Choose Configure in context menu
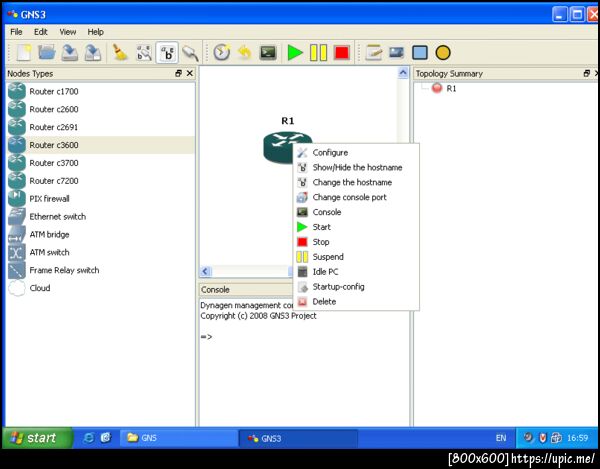The height and width of the screenshot is (469, 600). click(356, 152)
